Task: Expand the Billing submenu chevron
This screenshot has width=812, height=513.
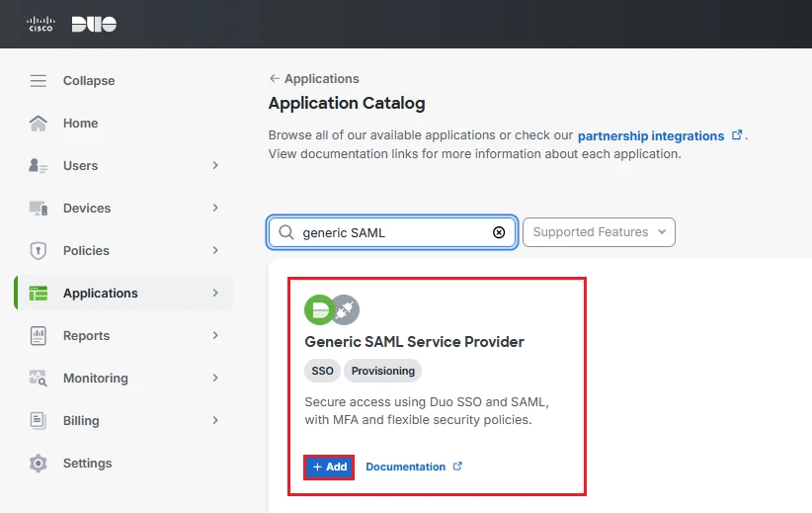Action: (215, 420)
